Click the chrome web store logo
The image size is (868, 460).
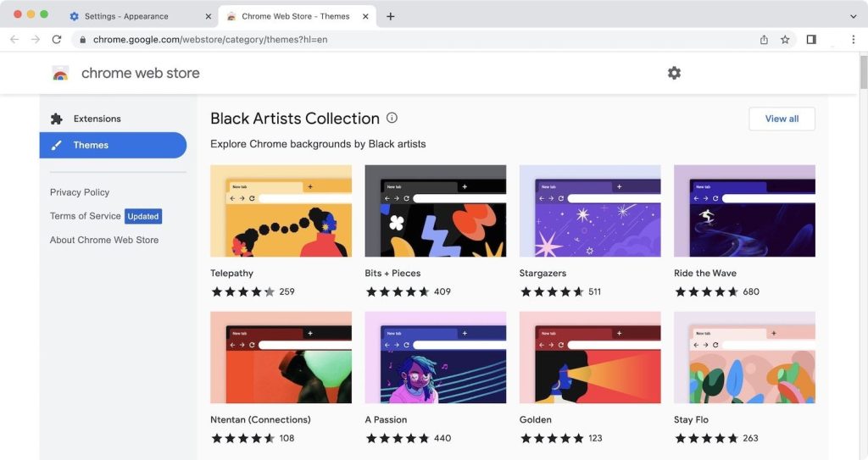point(60,73)
